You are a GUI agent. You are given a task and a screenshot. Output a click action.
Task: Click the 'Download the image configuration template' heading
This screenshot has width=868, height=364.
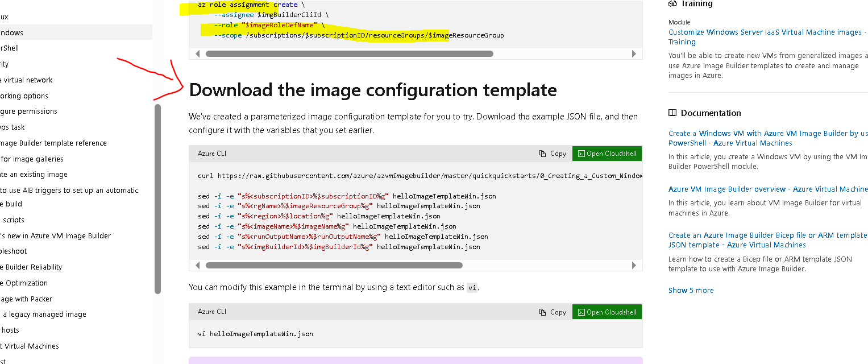[x=372, y=90]
